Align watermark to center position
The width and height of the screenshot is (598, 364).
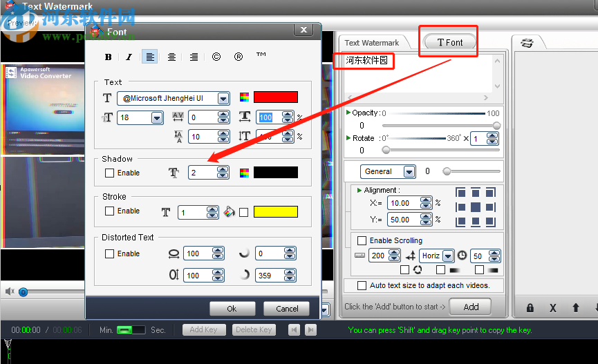(476, 207)
